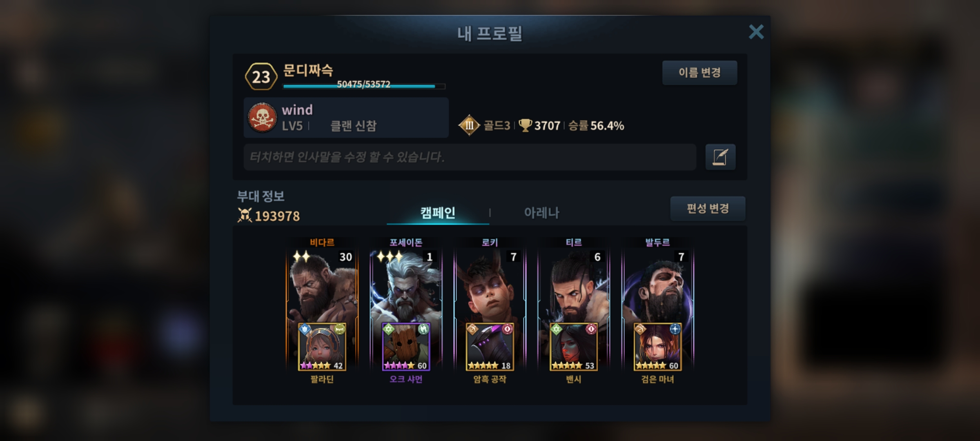The width and height of the screenshot is (980, 441).
Task: Select the 팔라딘 unit card icon
Action: click(322, 347)
